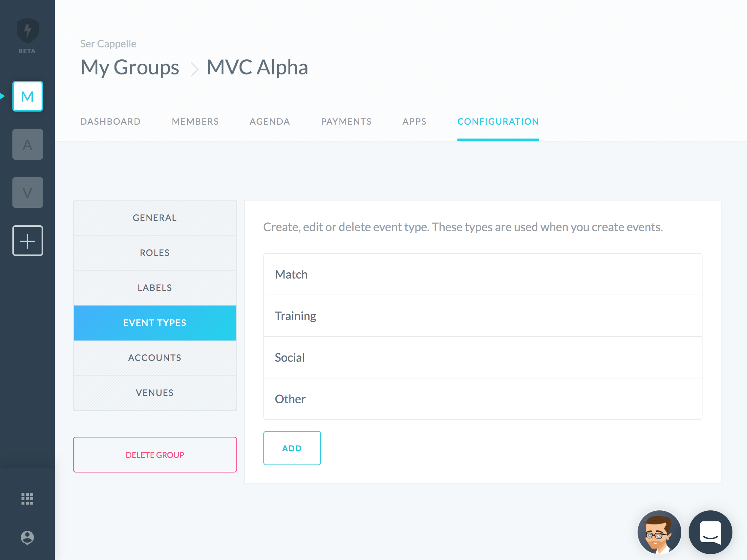Image resolution: width=747 pixels, height=560 pixels.
Task: Open the apps grid icon
Action: pos(27,499)
